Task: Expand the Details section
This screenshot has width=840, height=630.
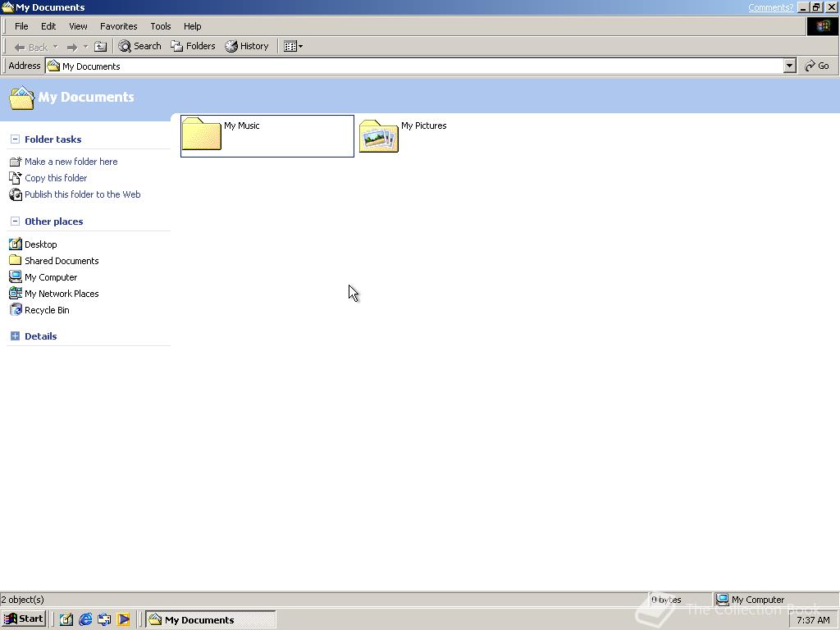Action: [x=15, y=336]
